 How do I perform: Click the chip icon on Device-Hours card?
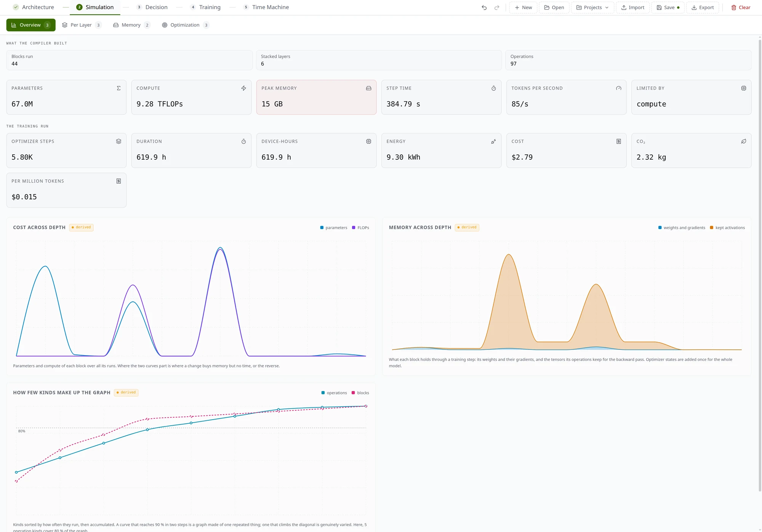coord(368,141)
